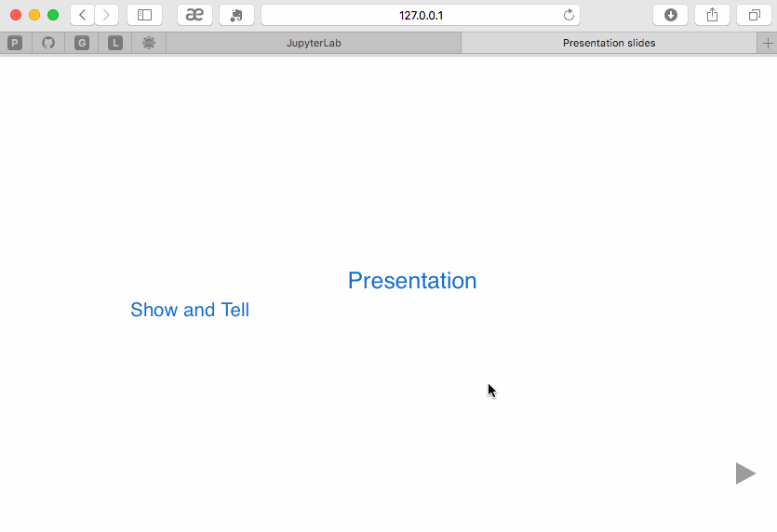
Task: Open the pinned P tab
Action: [15, 43]
